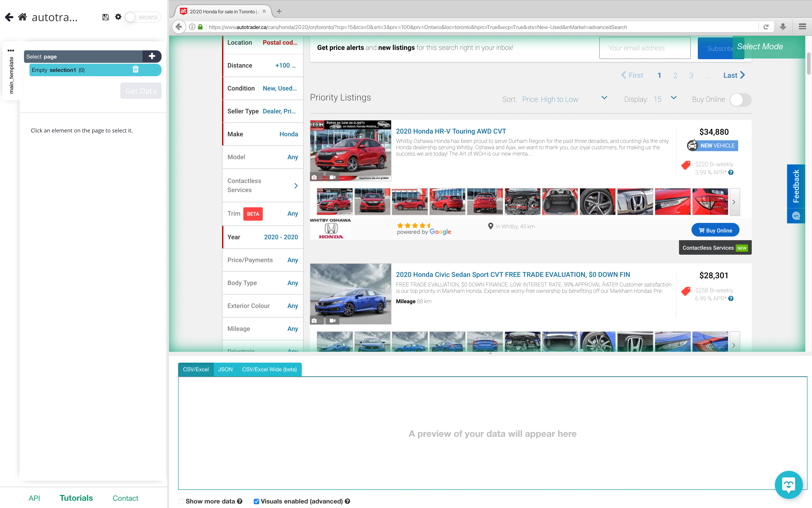Open the chat bubble under Feedback
This screenshot has height=508, width=812.
[796, 216]
